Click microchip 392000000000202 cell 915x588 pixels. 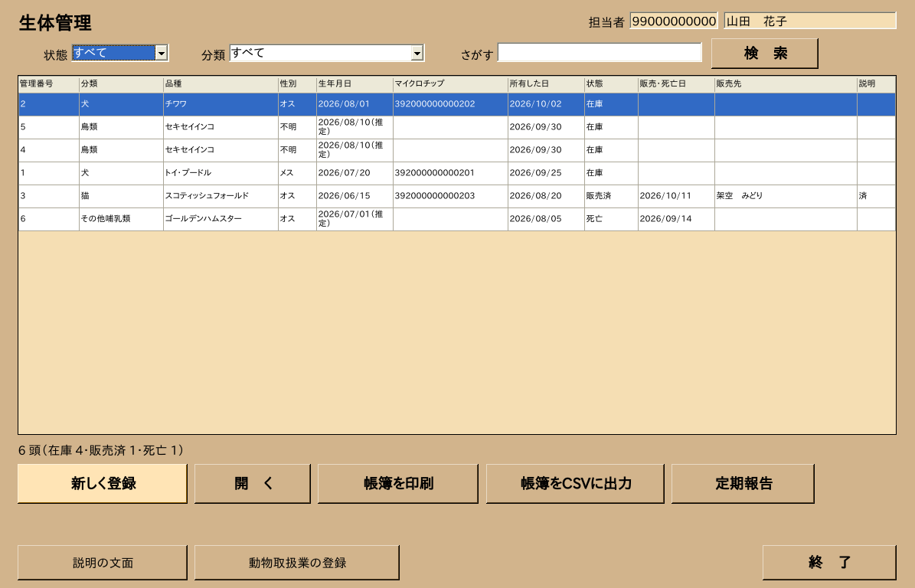[x=450, y=104]
